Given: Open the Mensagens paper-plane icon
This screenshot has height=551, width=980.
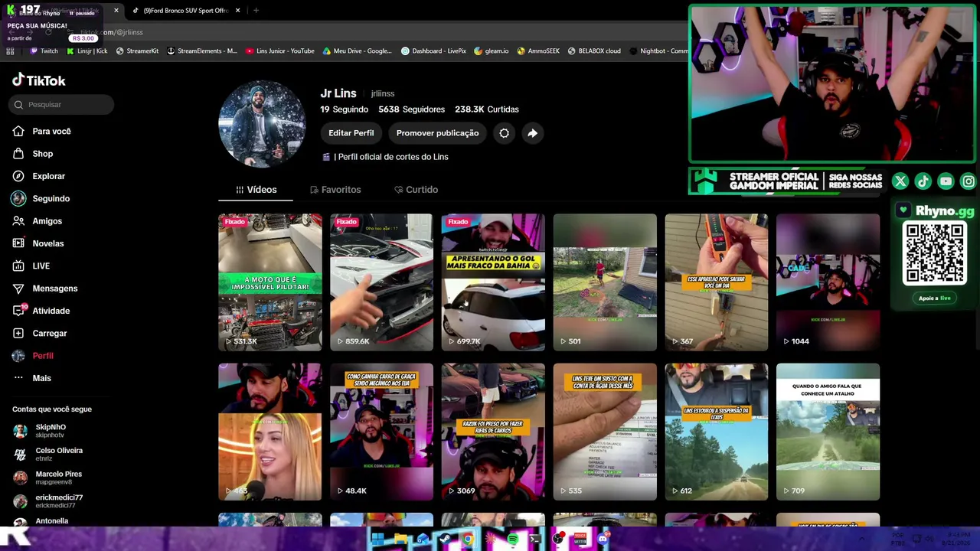Looking at the screenshot, I should pos(18,289).
